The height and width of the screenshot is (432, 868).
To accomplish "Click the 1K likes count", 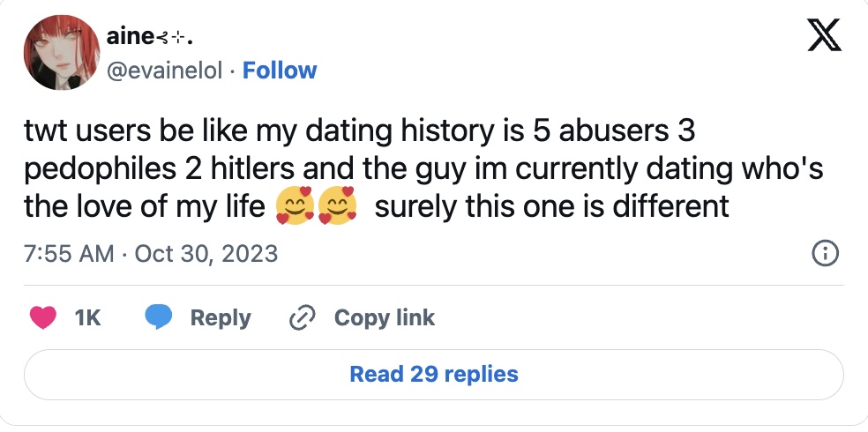I will tap(88, 317).
